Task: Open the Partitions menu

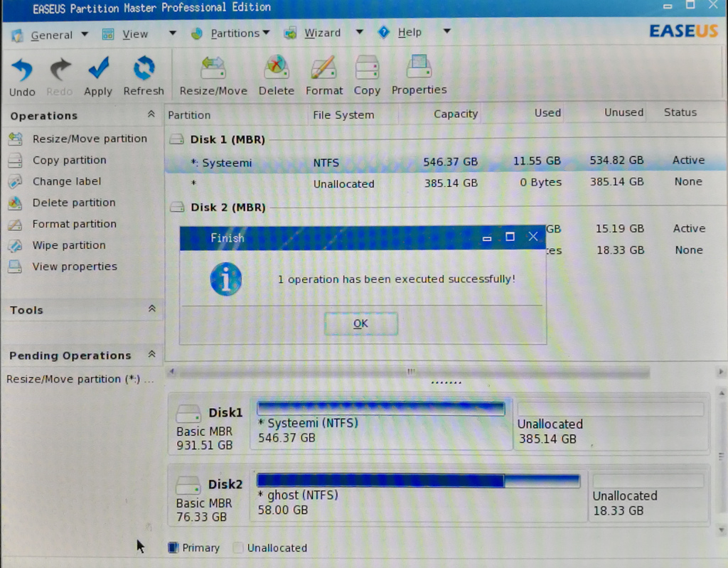Action: tap(235, 33)
